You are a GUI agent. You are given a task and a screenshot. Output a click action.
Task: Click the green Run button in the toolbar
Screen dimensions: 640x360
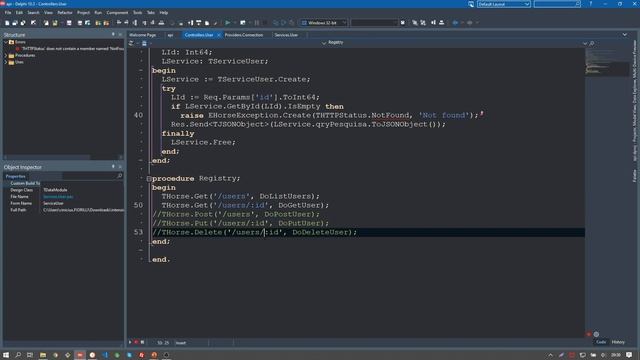click(x=228, y=23)
